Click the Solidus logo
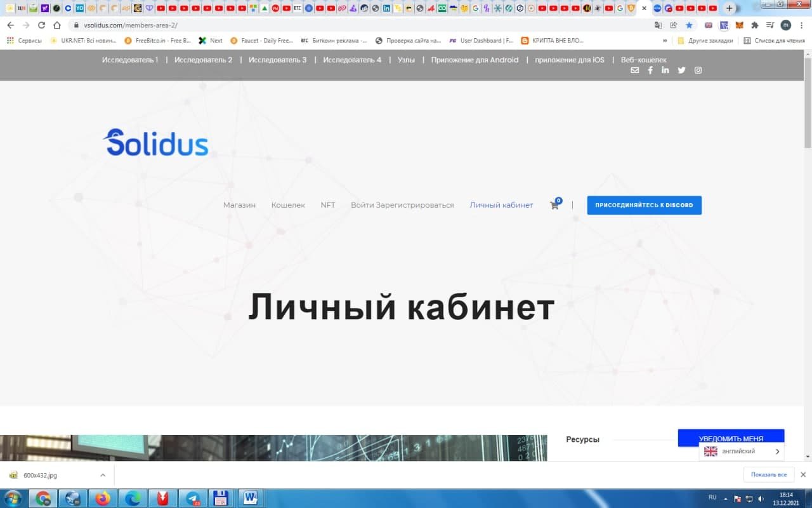This screenshot has width=812, height=508. tap(156, 143)
